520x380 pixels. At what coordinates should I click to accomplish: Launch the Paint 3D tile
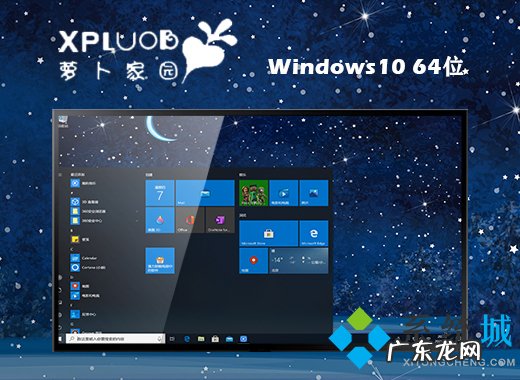point(160,220)
